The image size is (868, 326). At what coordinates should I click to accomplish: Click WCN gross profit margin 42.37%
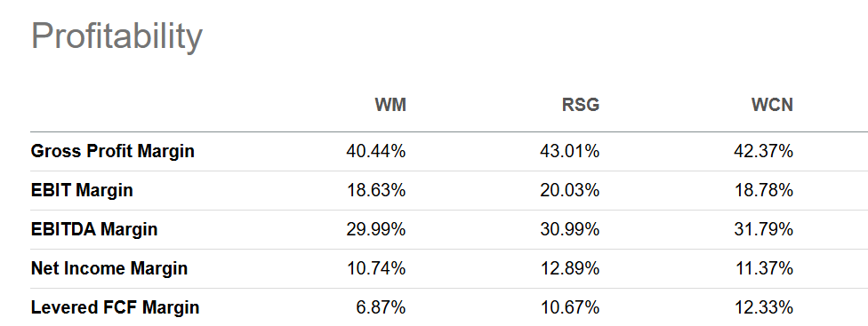[x=763, y=151]
